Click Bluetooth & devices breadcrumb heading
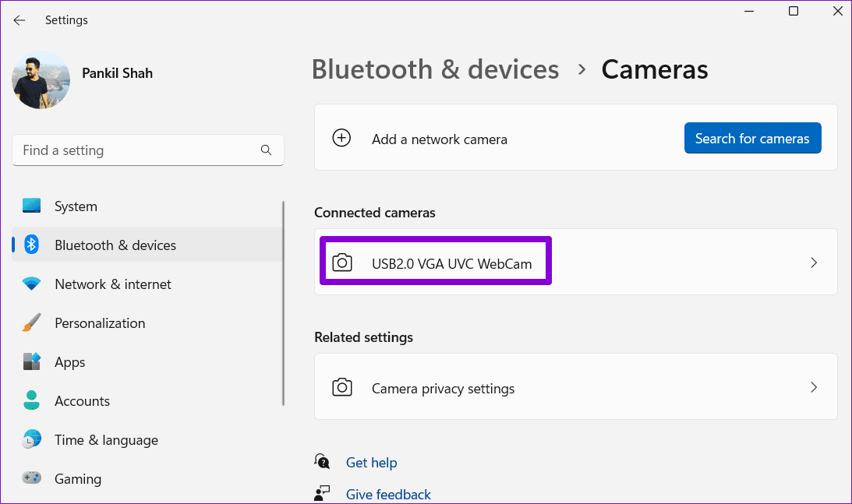852x504 pixels. (x=435, y=69)
